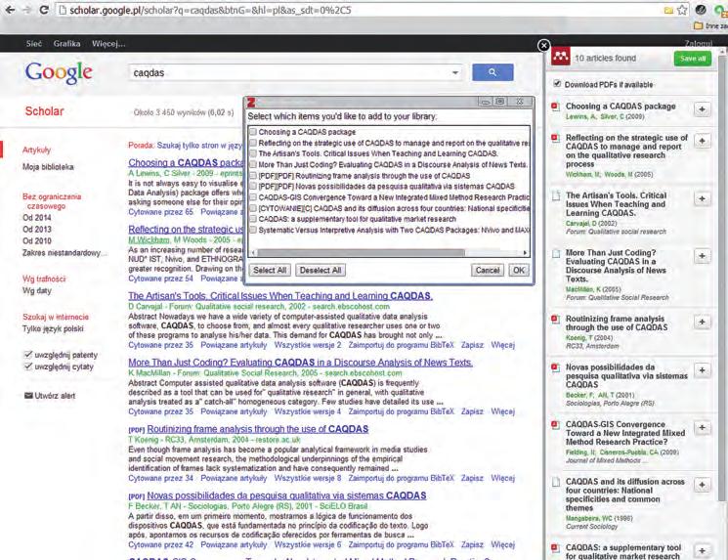Check 'CAQDAS: a supplementary tool' in Zotero list

[x=253, y=219]
